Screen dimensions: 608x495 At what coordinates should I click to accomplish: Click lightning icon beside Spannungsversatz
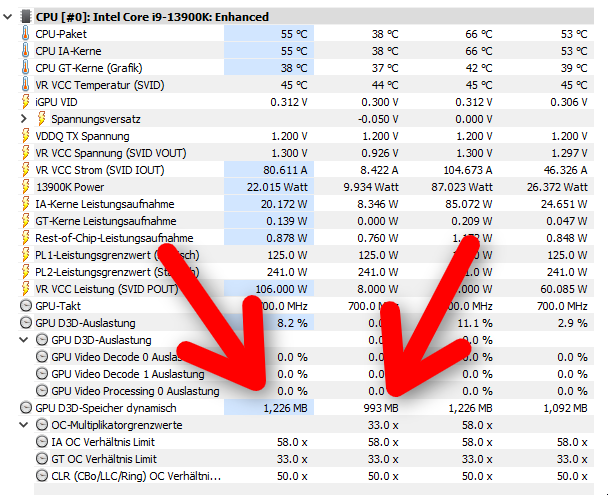click(x=41, y=119)
